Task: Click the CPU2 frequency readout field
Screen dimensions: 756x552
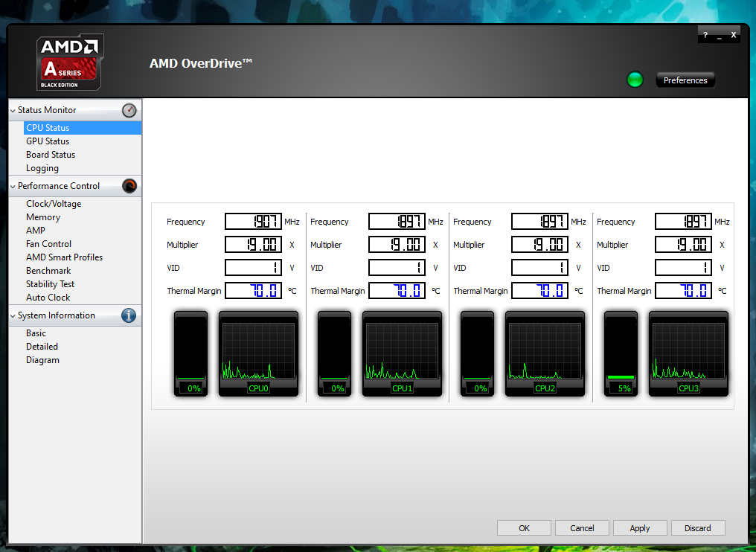Action: tap(539, 221)
